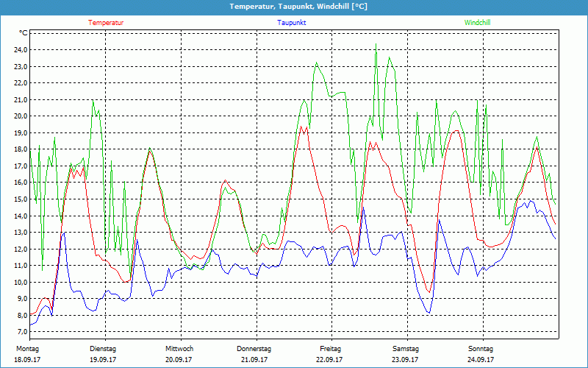Click the Dienstag day label
Image resolution: width=588 pixels, height=368 pixels.
pos(103,349)
